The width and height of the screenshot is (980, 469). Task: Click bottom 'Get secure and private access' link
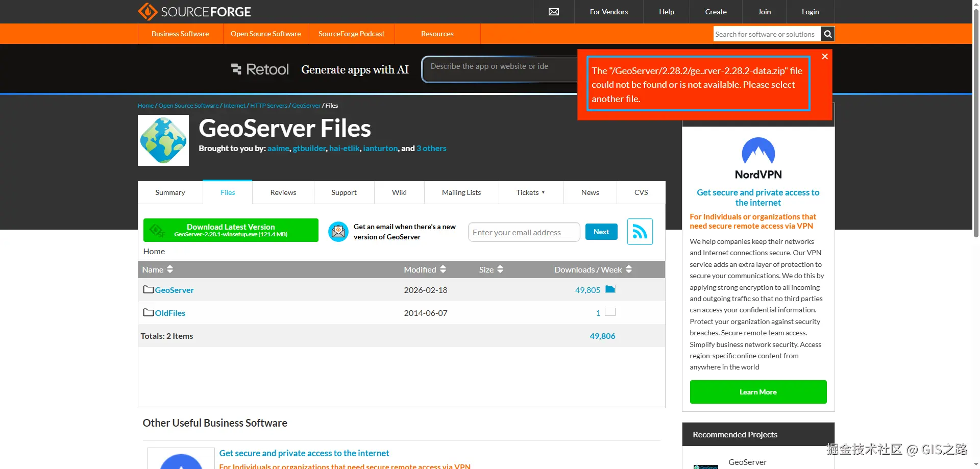click(x=304, y=453)
